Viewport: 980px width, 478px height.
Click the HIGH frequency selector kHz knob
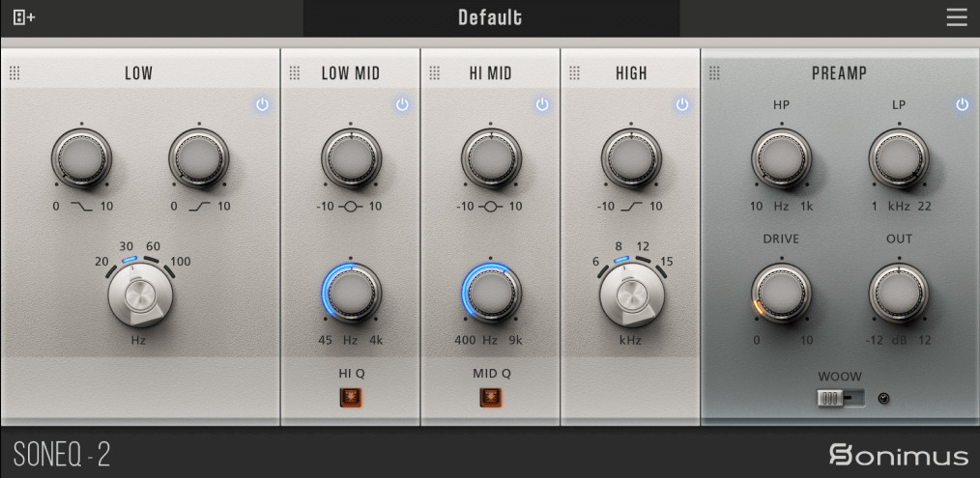(x=632, y=295)
